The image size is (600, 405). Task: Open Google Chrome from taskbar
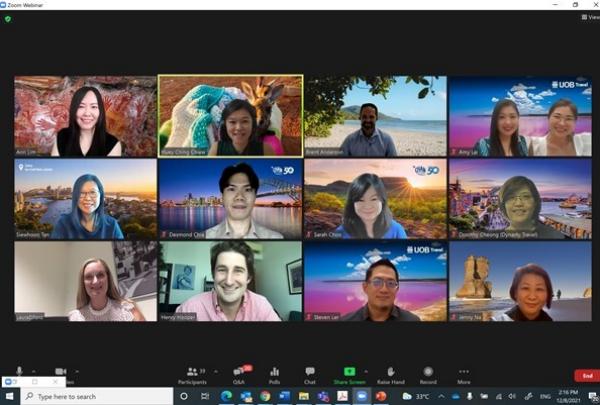tap(265, 396)
